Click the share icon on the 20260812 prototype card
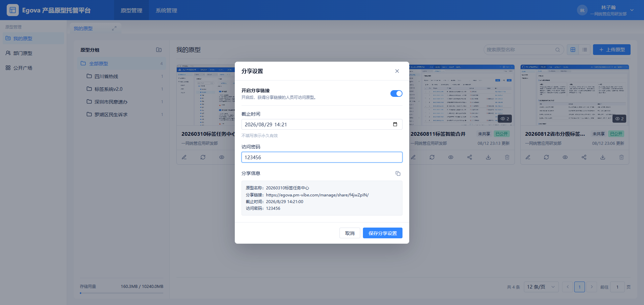This screenshot has height=305, width=644. click(x=584, y=157)
